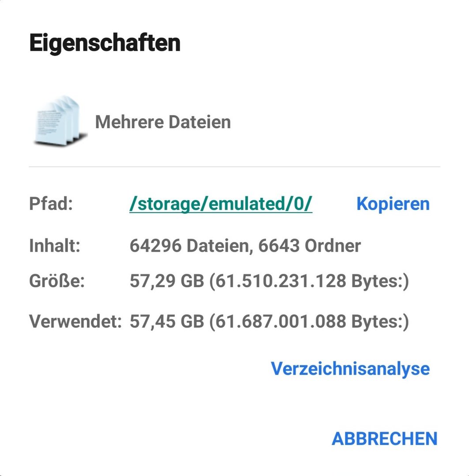
Task: Click the Eigenschaften dialog title
Action: pos(105,43)
